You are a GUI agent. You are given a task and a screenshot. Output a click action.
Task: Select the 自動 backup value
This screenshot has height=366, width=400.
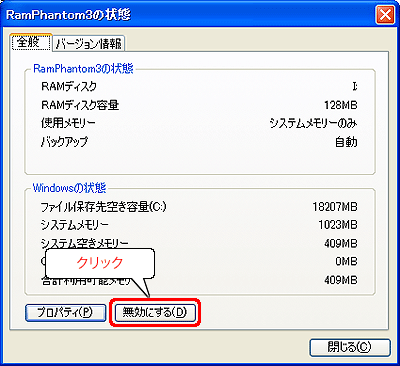(x=346, y=142)
